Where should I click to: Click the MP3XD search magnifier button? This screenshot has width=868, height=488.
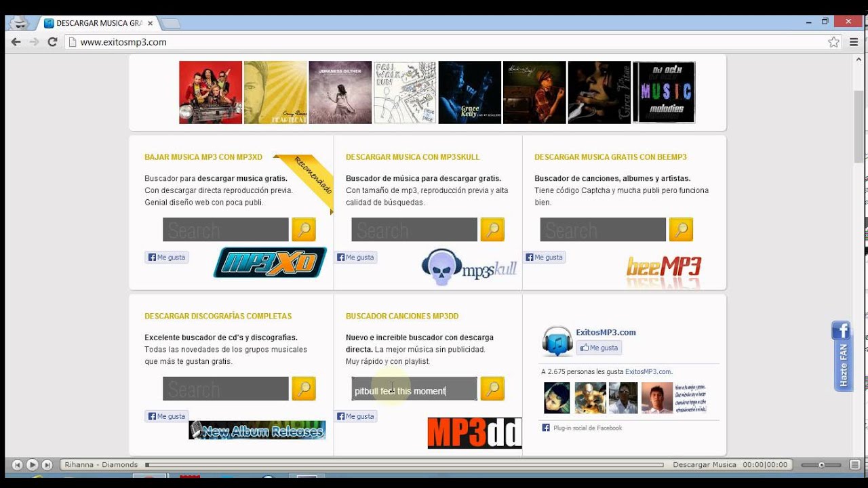click(304, 230)
